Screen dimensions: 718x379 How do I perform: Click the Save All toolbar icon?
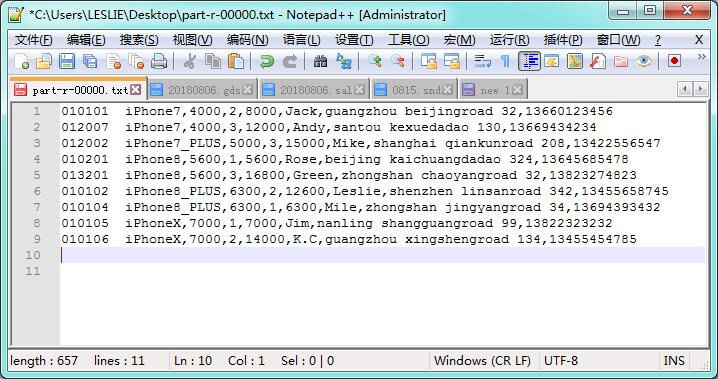click(90, 61)
